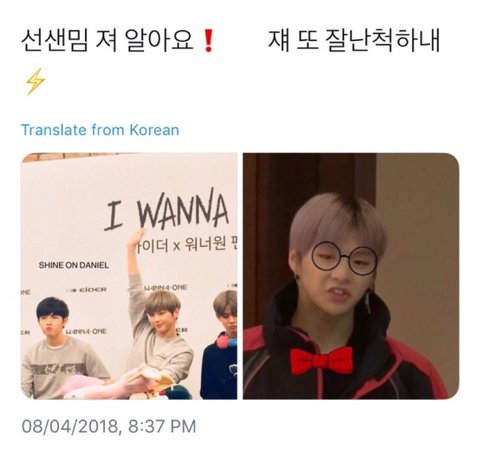Viewport: 480px width, 450px height.
Task: Click the 08/04/2018 date in timestamp
Action: click(70, 426)
